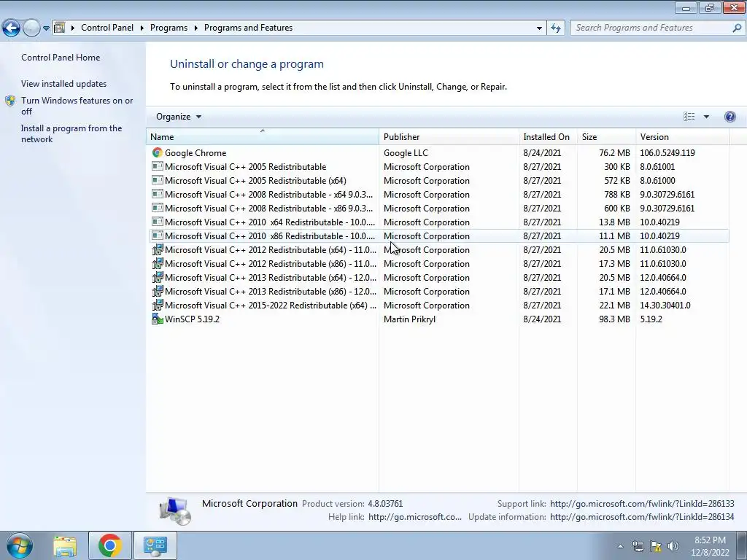Select Programs and Features breadcrumb
The width and height of the screenshot is (747, 560).
click(248, 28)
